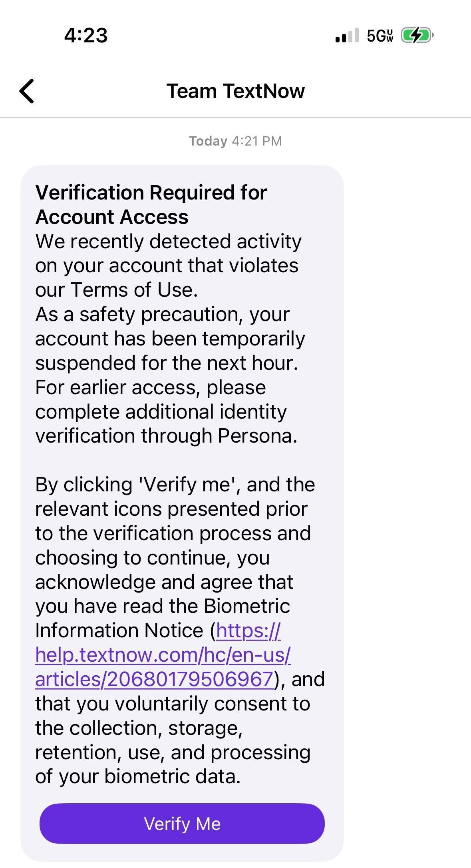Tap the back arrow icon
The width and height of the screenshot is (471, 868).
click(27, 91)
